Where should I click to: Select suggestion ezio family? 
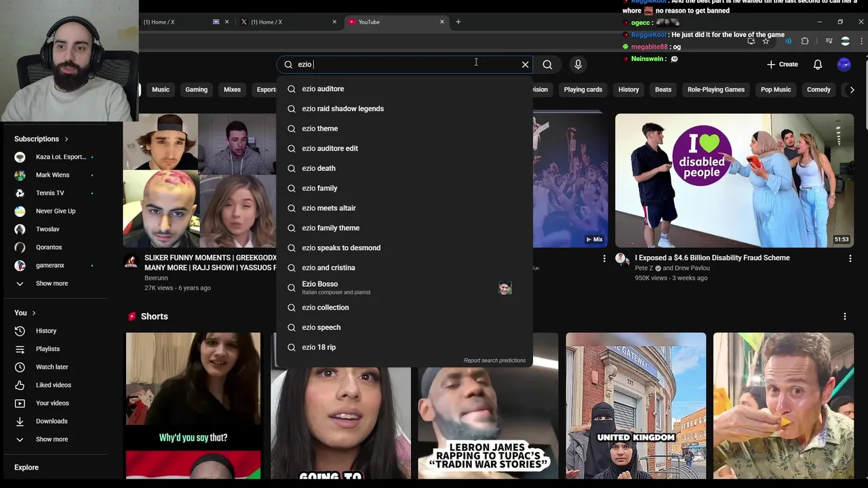point(404,188)
